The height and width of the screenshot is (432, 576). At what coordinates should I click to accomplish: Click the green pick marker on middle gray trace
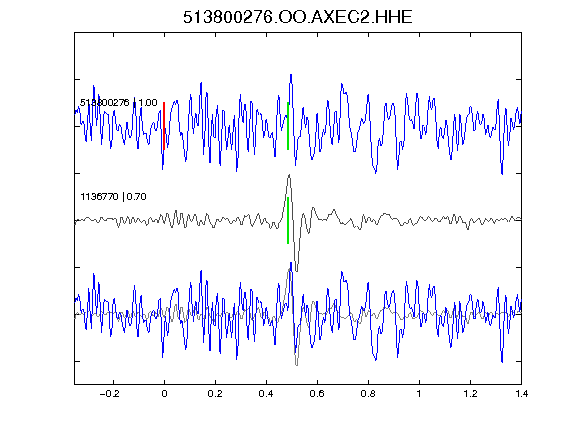tap(288, 220)
